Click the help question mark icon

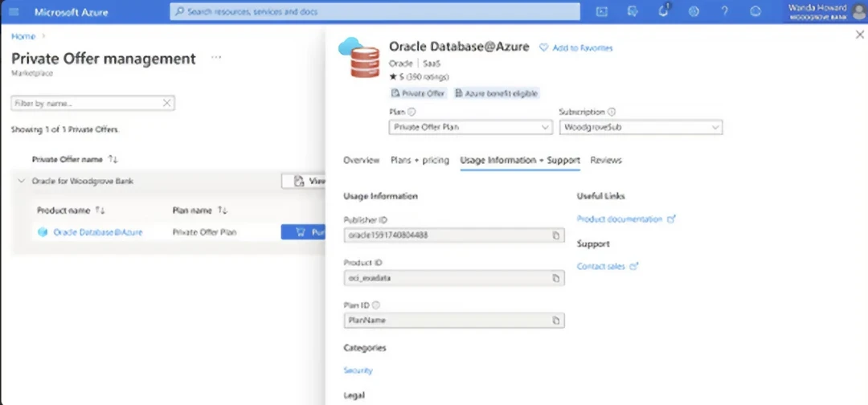724,12
